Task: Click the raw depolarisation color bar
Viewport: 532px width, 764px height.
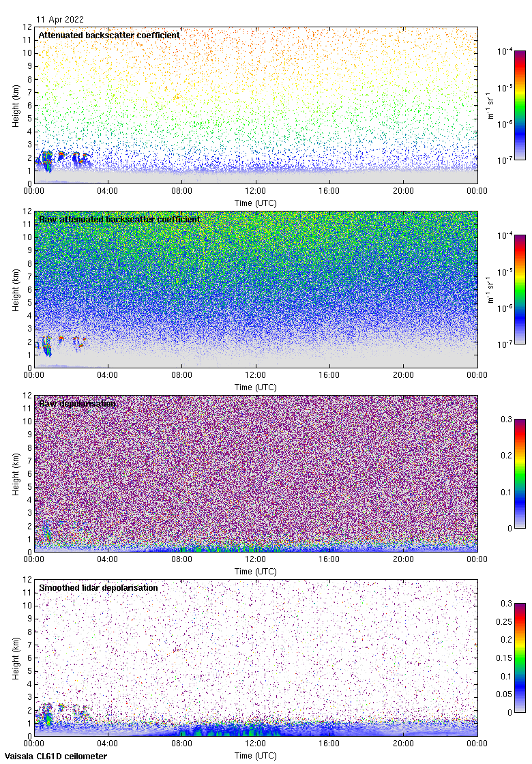Action: pyautogui.click(x=520, y=473)
